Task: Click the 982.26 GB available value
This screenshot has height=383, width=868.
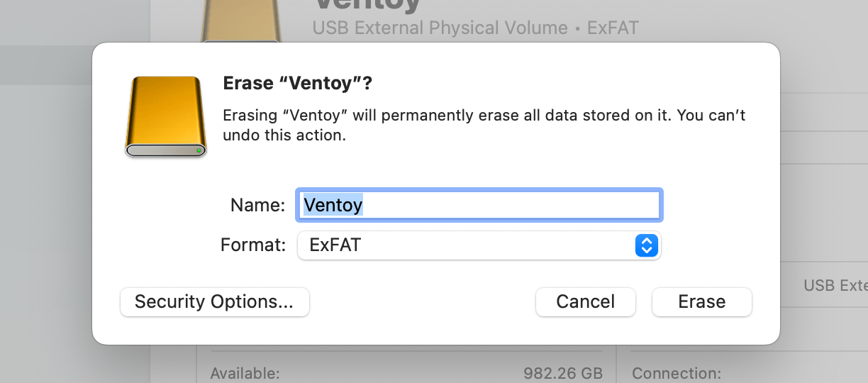Action: coord(562,372)
